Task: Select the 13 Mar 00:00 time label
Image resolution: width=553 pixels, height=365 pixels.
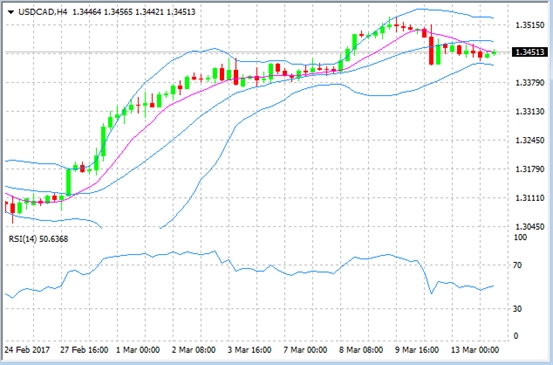Action: (475, 350)
